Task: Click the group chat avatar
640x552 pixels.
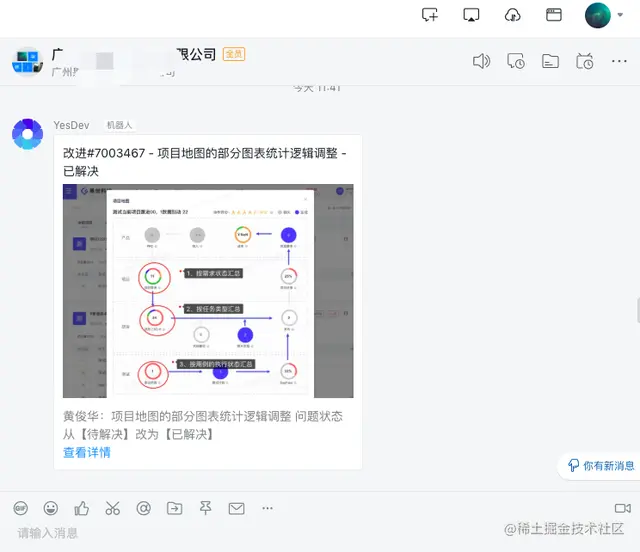Action: [27, 62]
